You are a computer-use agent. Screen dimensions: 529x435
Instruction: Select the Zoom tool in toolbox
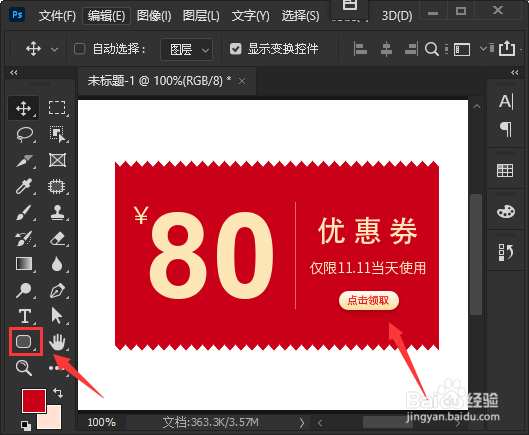click(x=24, y=368)
